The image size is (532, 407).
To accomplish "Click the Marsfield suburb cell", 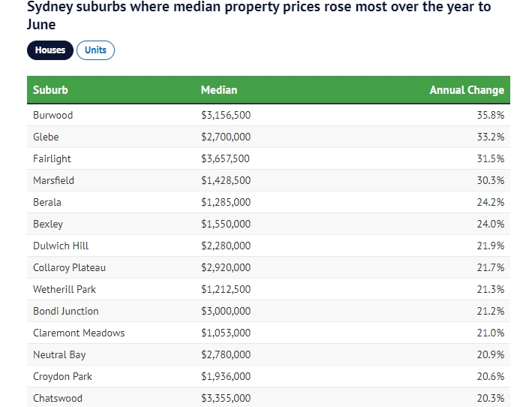I will coord(54,180).
